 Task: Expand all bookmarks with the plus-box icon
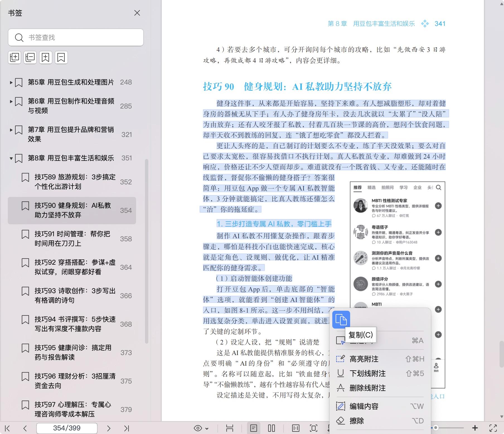[x=14, y=57]
